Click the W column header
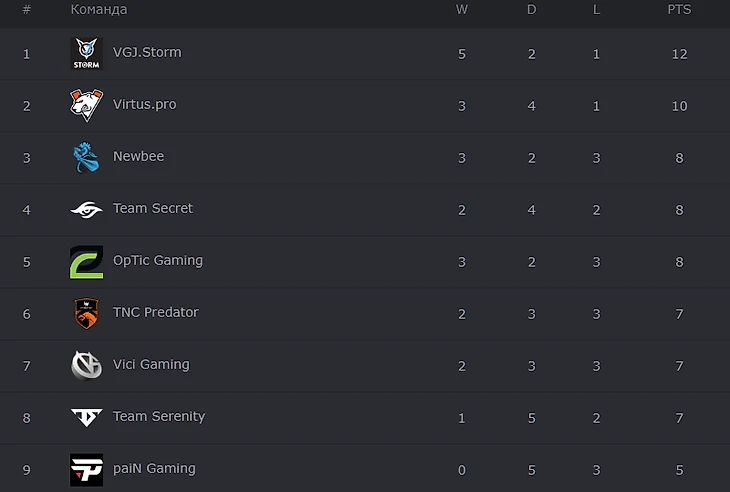 pos(461,9)
